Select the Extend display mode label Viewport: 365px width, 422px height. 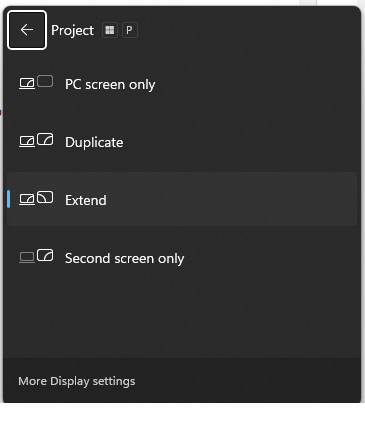coord(86,200)
